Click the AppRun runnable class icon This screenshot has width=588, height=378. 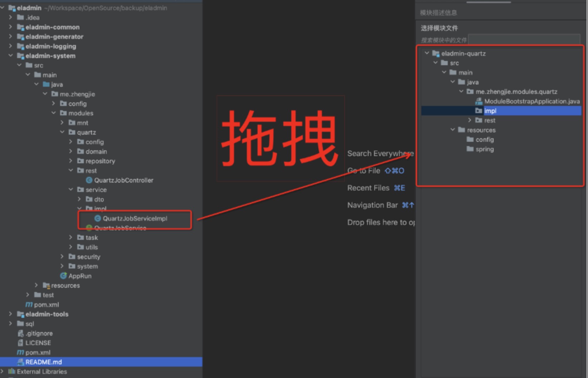(64, 276)
